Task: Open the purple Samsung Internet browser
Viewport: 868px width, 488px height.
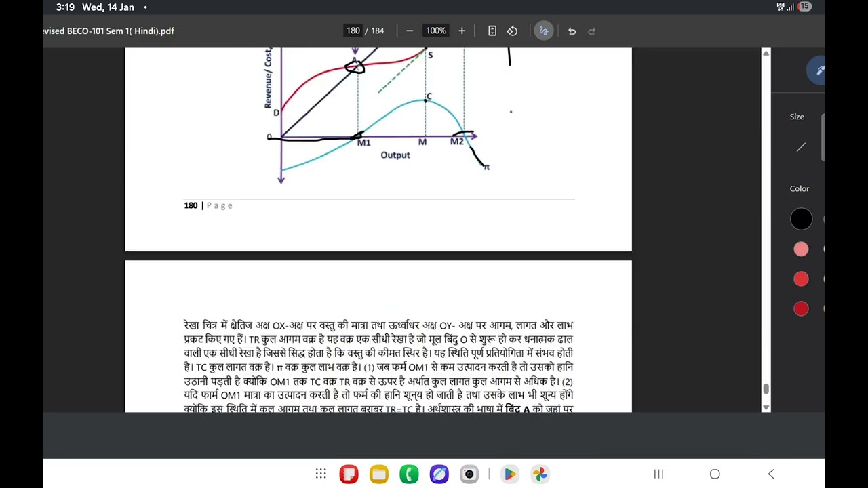Action: (439, 474)
